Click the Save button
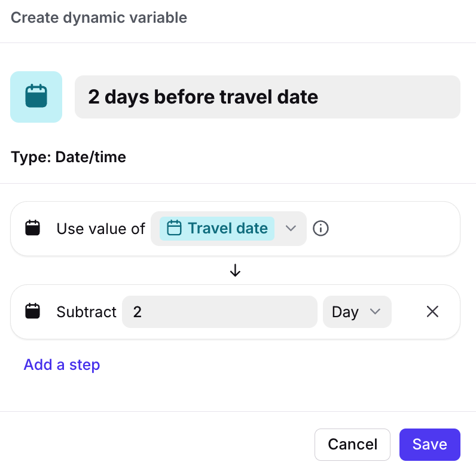This screenshot has width=476, height=474. pos(429,445)
